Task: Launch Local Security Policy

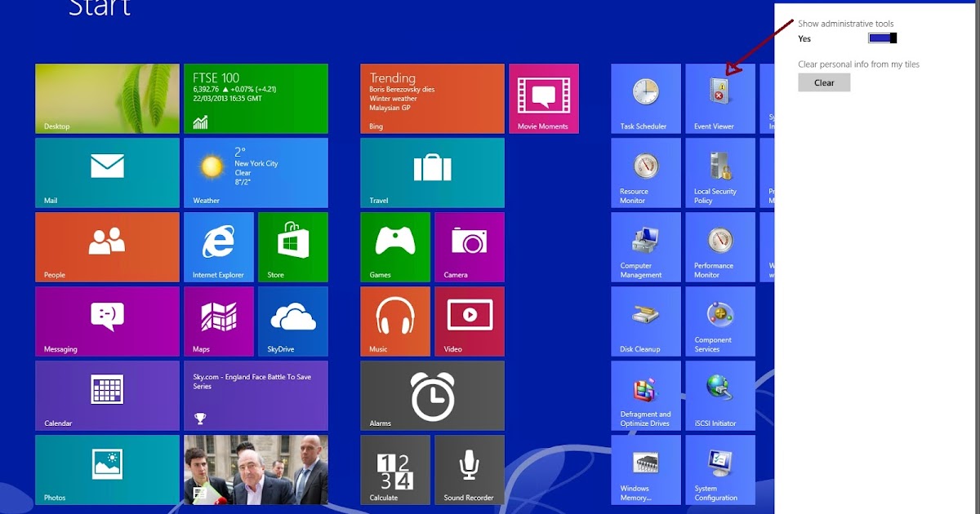Action: pyautogui.click(x=720, y=173)
